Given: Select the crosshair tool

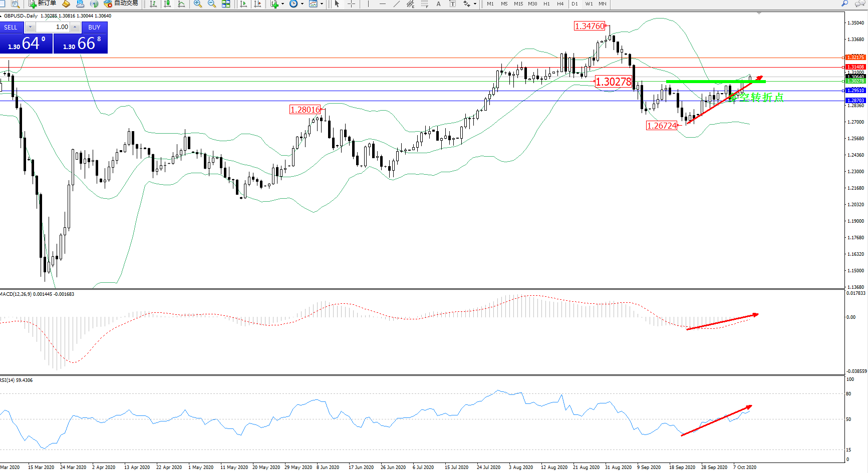Looking at the screenshot, I should [352, 4].
